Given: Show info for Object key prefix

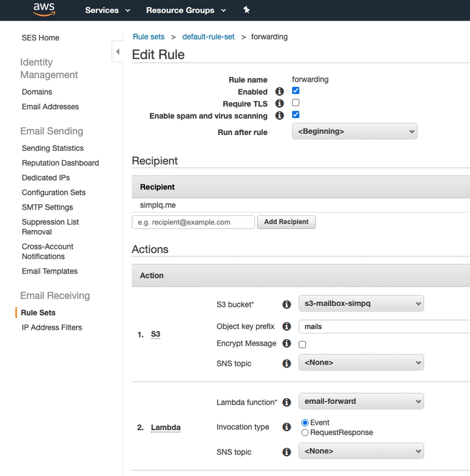Looking at the screenshot, I should (287, 326).
